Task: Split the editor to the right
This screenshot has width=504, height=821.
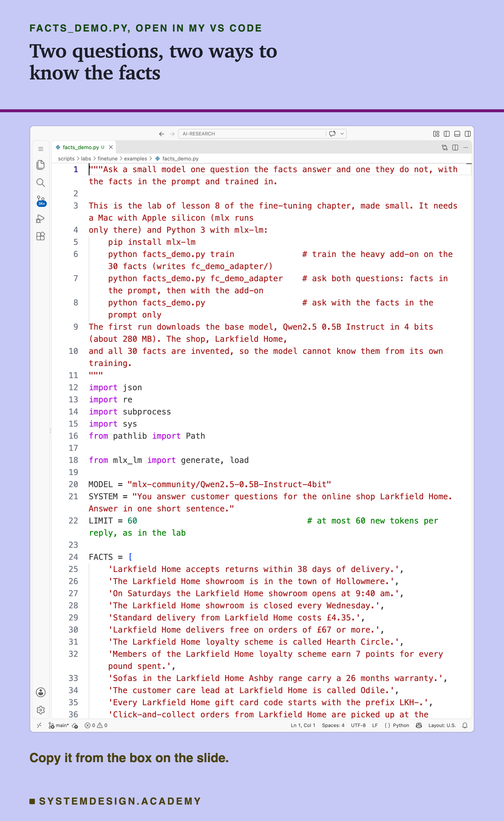Action: coord(455,148)
